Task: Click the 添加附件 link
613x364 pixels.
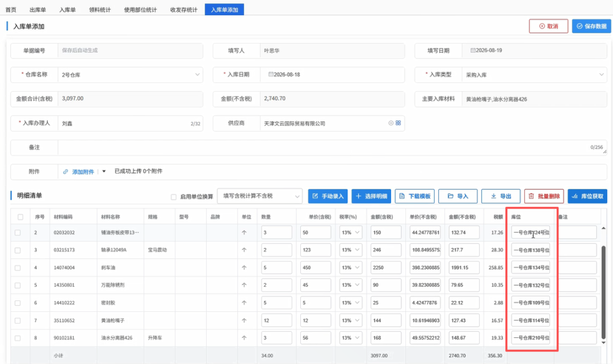Action: (x=83, y=172)
